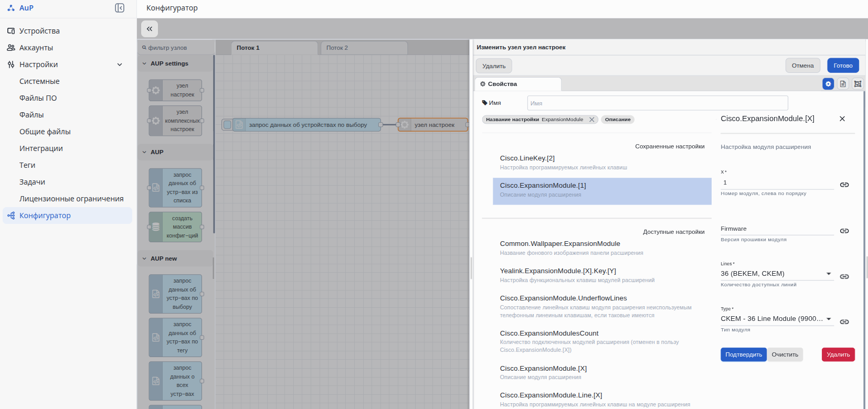Select запрос данных по выбору palette node
Viewport: 868px width, 409px height.
175,294
